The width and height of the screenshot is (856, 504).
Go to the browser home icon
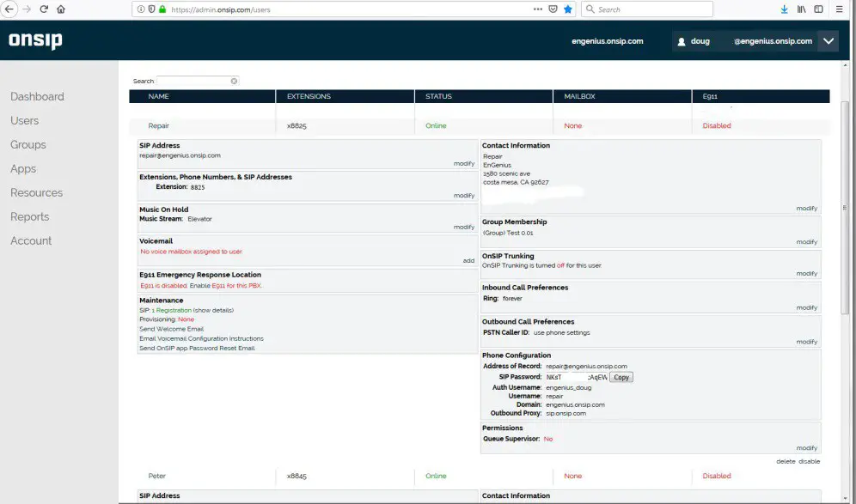pyautogui.click(x=61, y=9)
